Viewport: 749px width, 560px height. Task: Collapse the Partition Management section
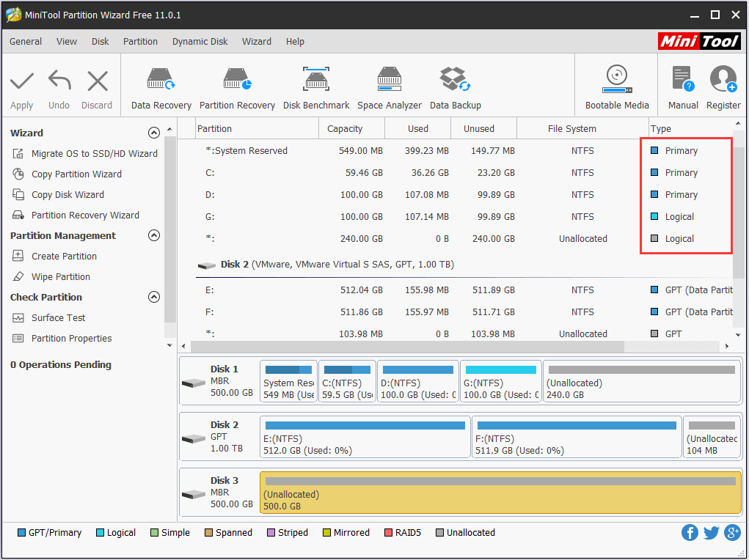pyautogui.click(x=154, y=235)
